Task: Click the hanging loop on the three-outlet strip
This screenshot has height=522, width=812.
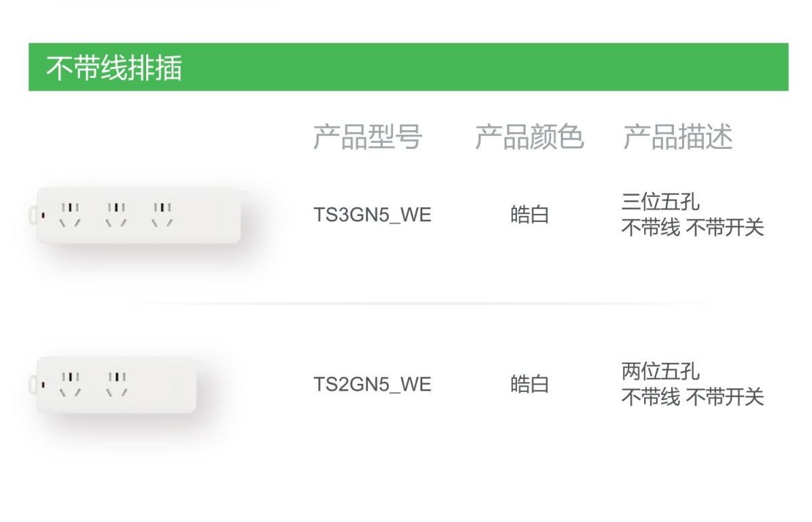Action: [32, 215]
